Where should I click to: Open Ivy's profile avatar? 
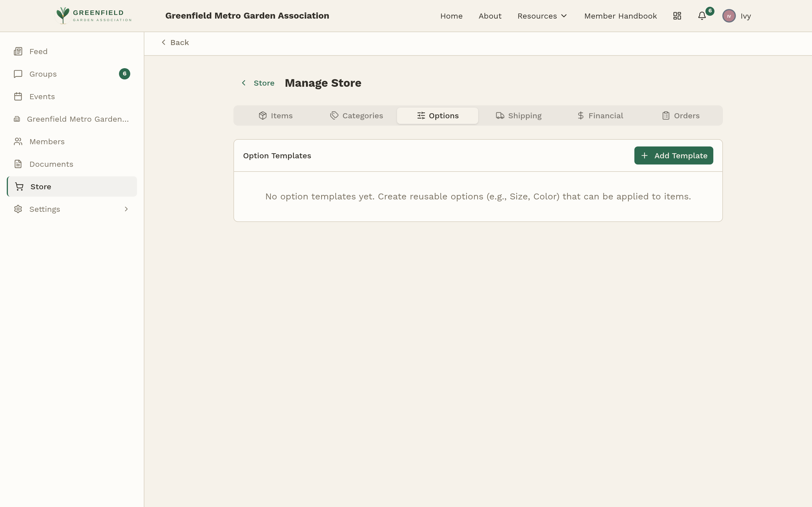click(729, 16)
